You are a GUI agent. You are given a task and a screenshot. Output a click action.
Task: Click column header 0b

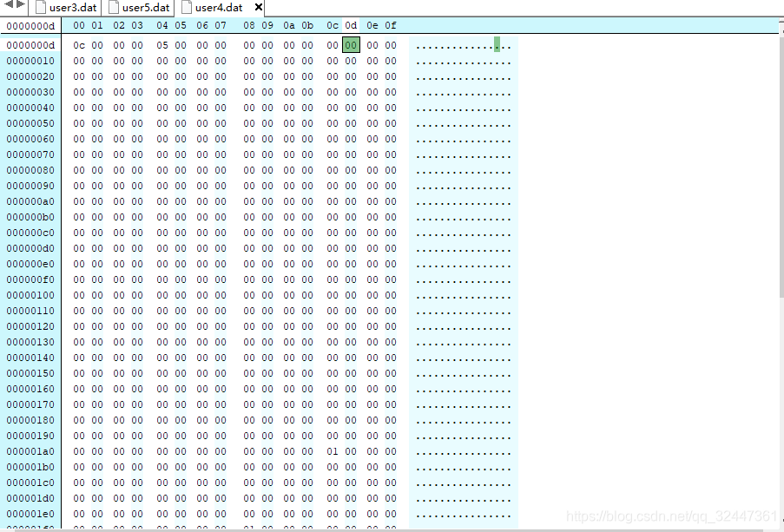point(307,25)
